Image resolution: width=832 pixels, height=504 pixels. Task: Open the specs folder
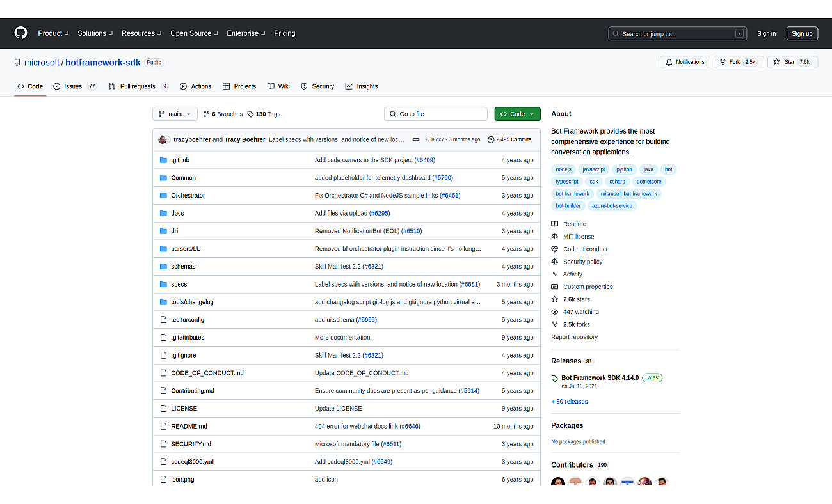[179, 284]
